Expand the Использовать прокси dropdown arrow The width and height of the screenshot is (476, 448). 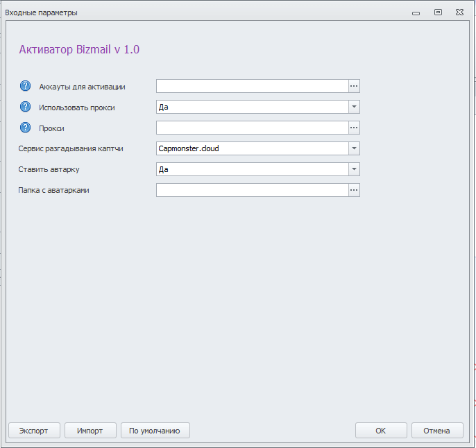[354, 107]
